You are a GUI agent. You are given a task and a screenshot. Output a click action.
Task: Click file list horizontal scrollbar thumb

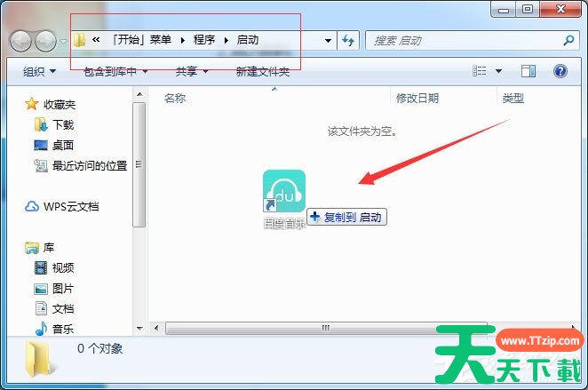[x=326, y=328]
